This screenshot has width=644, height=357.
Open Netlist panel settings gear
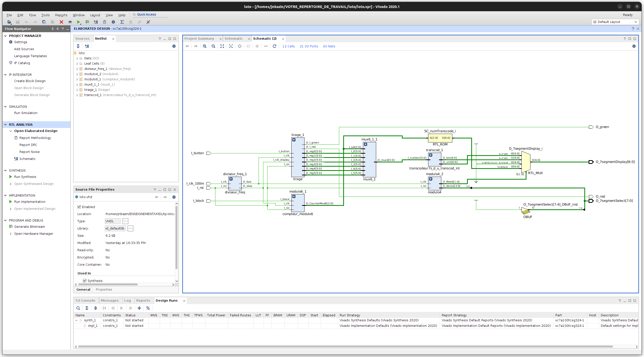point(174,46)
